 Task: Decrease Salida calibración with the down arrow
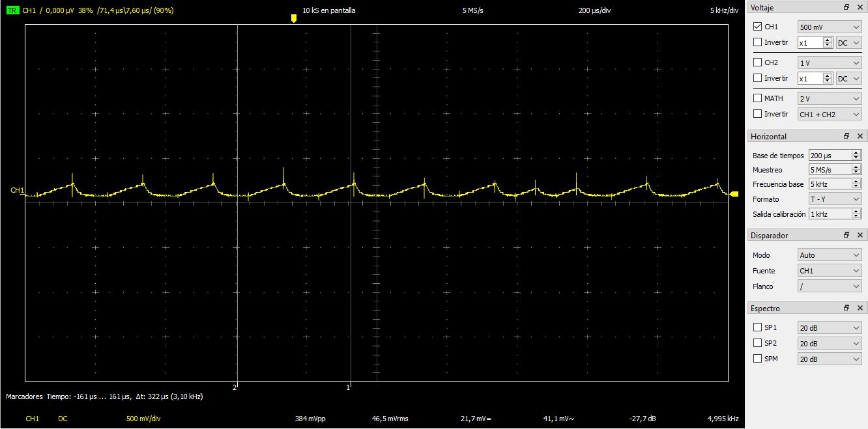pos(856,216)
